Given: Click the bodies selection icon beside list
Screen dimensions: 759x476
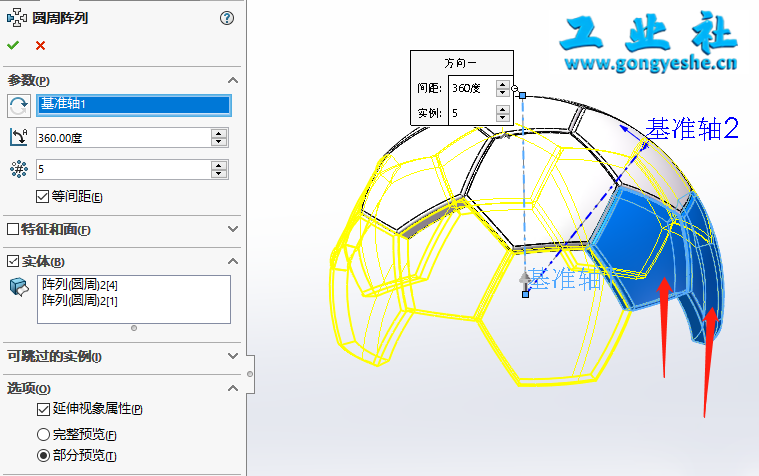Looking at the screenshot, I should [x=19, y=287].
